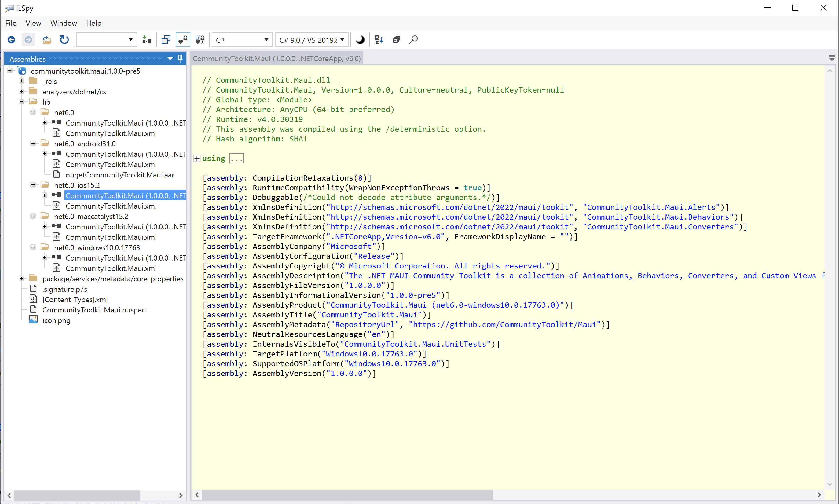
Task: Select CommunityToolkit.Maui.nuspec in the tree
Action: pos(94,310)
